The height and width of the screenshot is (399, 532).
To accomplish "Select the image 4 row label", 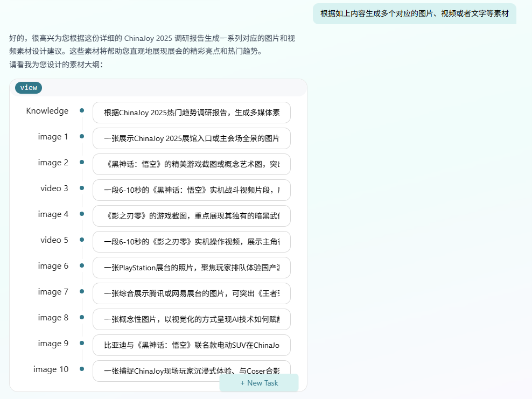I will pyautogui.click(x=53, y=214).
